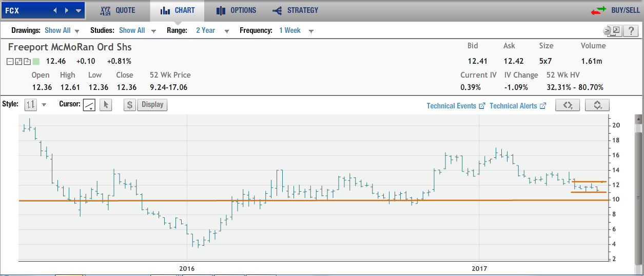Viewport: 644px width, 276px height.
Task: Click the green color square beside 12.46
Action: [x=36, y=62]
